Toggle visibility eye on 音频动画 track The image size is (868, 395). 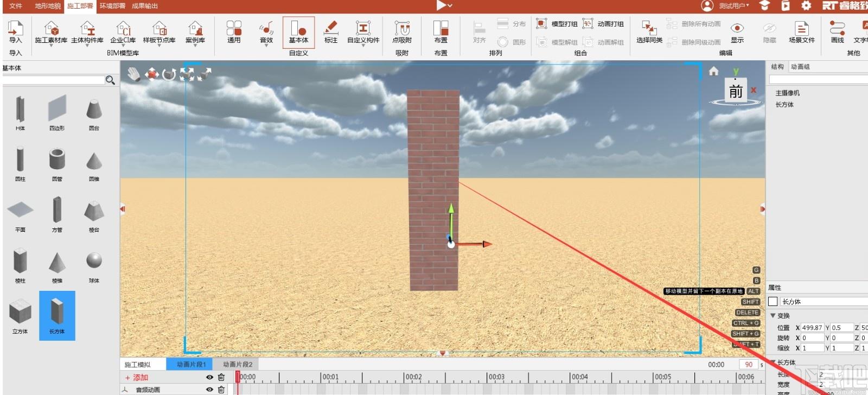[209, 390]
